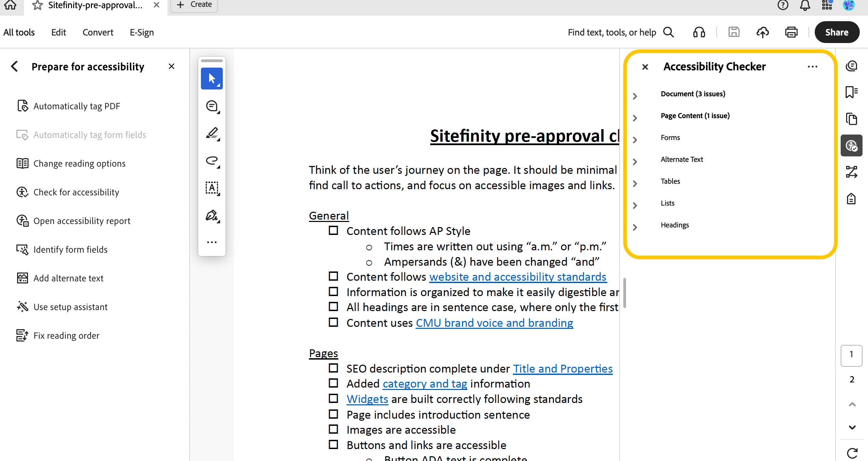Expand the Forms chevron
868x461 pixels.
coord(635,140)
